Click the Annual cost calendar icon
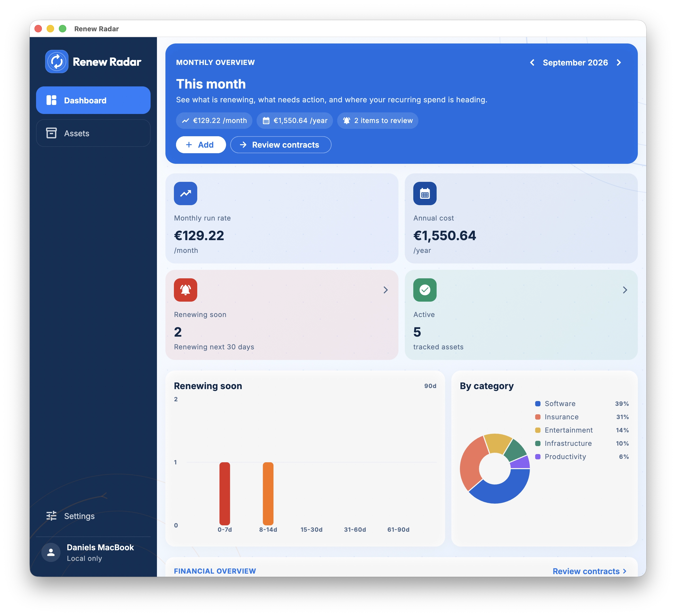Screen dimensions: 676x616 tap(425, 193)
